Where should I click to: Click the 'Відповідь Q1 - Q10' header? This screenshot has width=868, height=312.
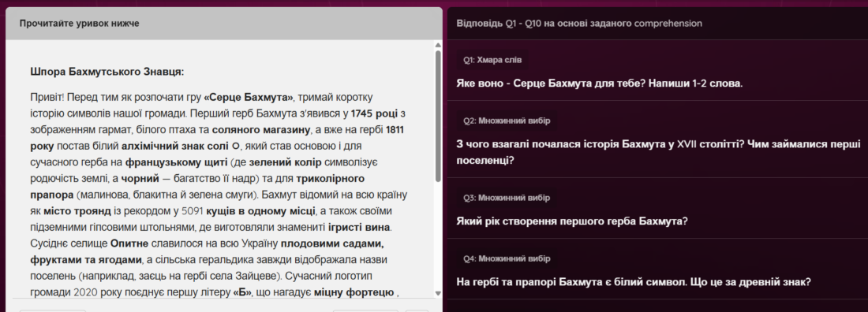coord(579,23)
